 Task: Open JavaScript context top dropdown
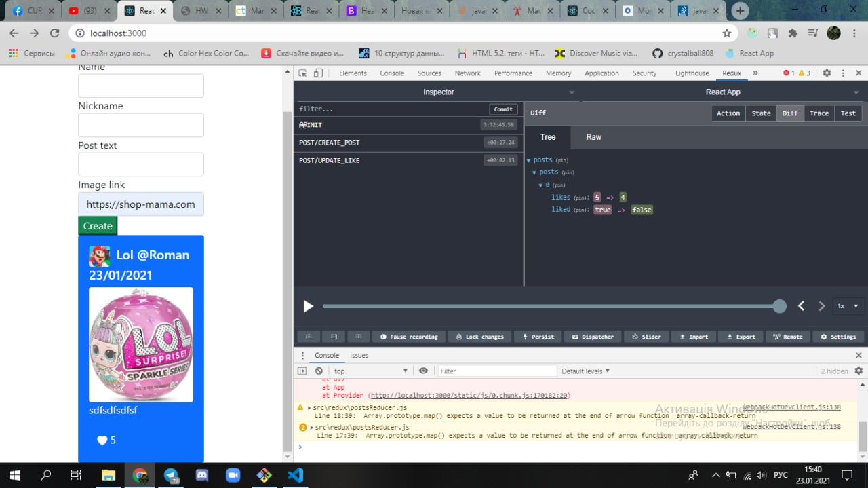pyautogui.click(x=370, y=371)
